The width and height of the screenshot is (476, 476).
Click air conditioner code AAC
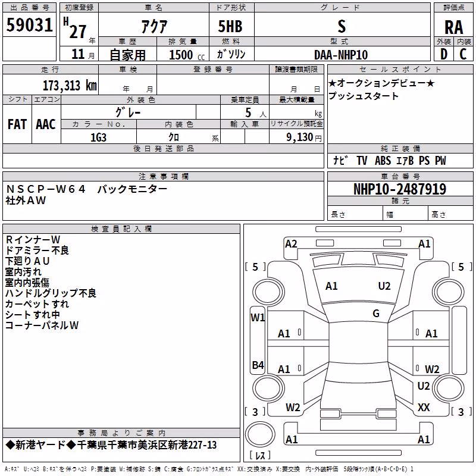click(x=46, y=124)
